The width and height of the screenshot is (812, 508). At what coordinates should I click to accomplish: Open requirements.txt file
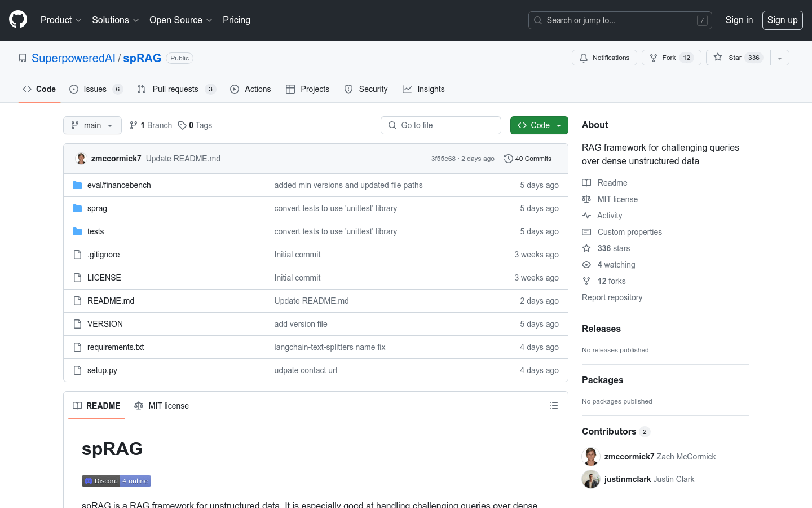(116, 347)
